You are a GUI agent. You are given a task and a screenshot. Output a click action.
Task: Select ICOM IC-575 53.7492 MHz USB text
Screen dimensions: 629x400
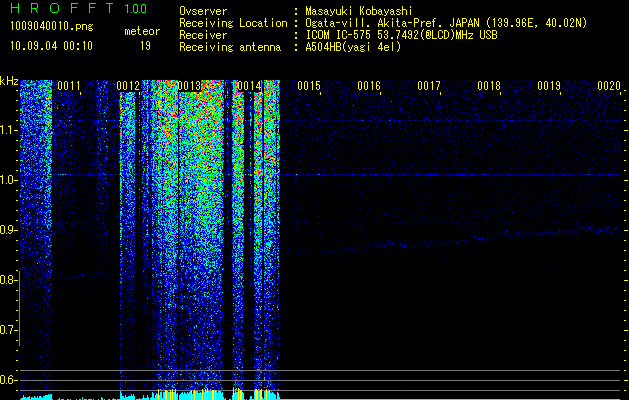tap(401, 35)
